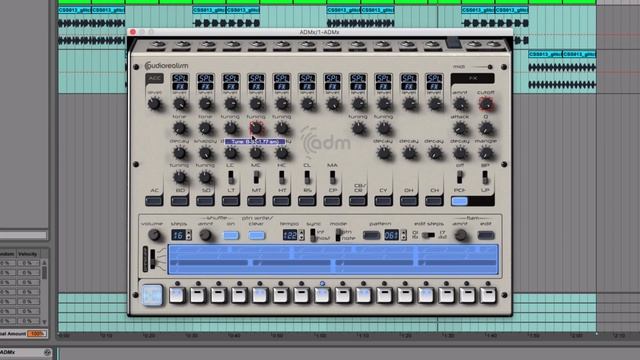This screenshot has width=640, height=360.
Task: Open the SPL sample display on CH channel
Action: [434, 78]
